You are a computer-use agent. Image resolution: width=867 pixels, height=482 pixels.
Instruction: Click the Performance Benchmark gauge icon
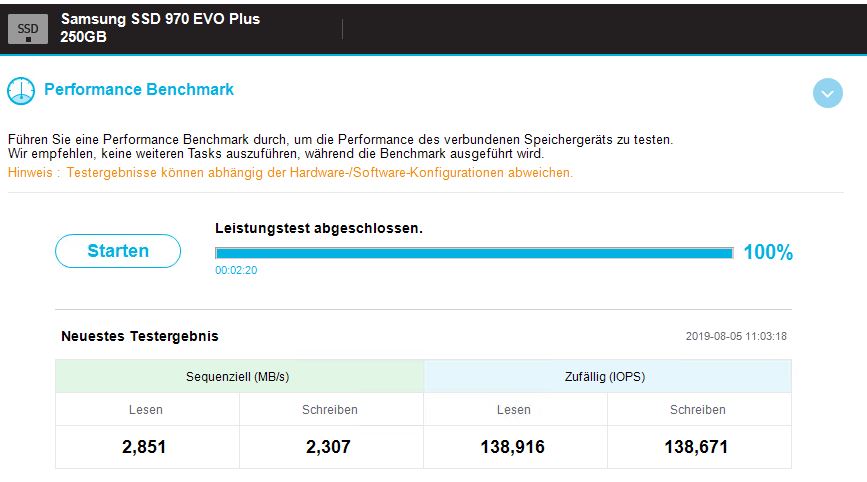(x=21, y=91)
